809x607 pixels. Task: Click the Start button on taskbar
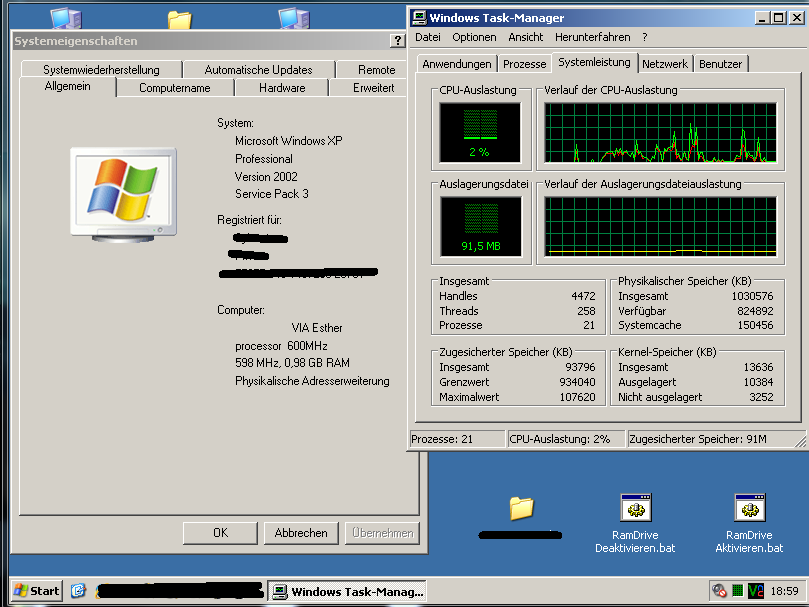pyautogui.click(x=36, y=591)
